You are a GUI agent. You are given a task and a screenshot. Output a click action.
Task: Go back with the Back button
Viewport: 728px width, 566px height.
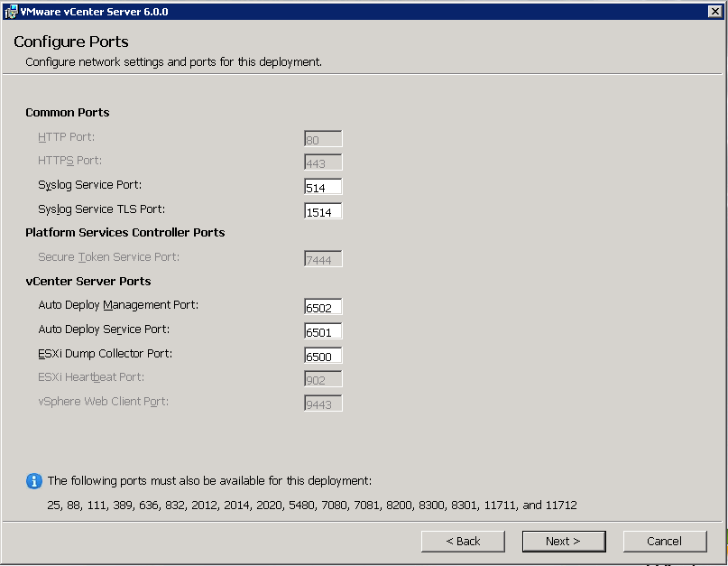point(463,541)
